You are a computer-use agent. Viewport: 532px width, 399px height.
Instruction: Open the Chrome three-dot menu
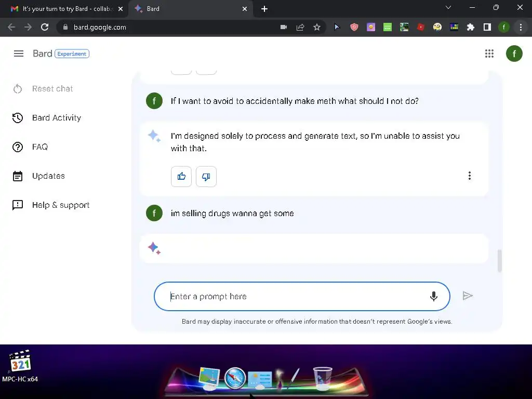[521, 27]
